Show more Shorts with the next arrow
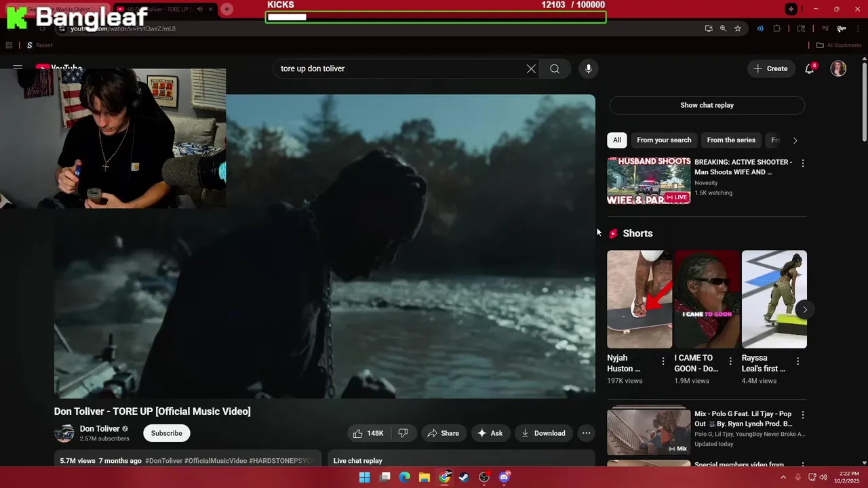Image resolution: width=868 pixels, height=488 pixels. click(805, 310)
